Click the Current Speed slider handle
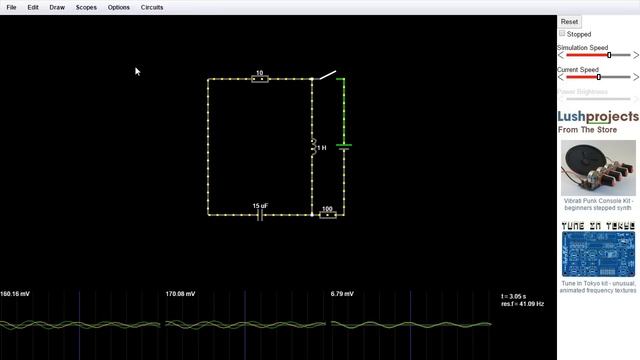This screenshot has width=640, height=360. [x=598, y=77]
